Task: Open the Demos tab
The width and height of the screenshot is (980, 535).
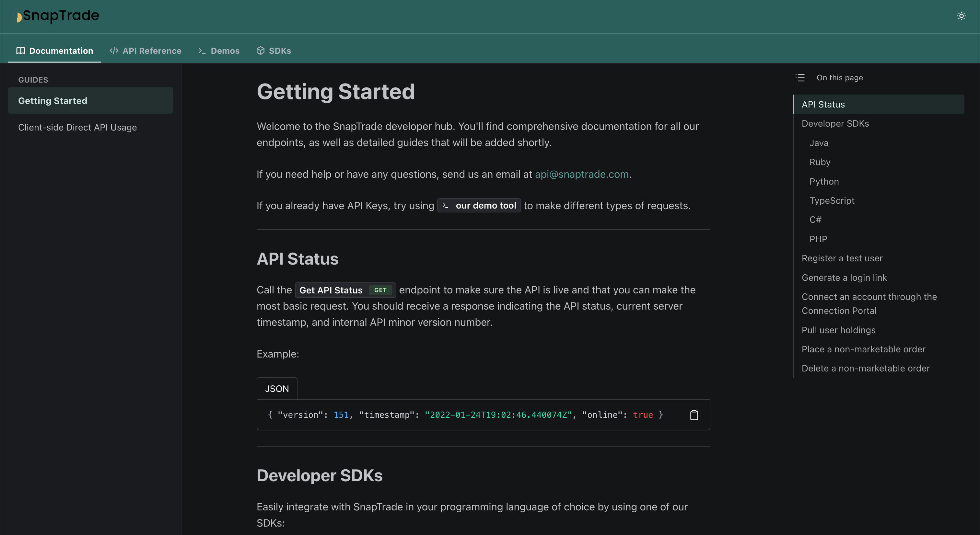Action: click(225, 51)
